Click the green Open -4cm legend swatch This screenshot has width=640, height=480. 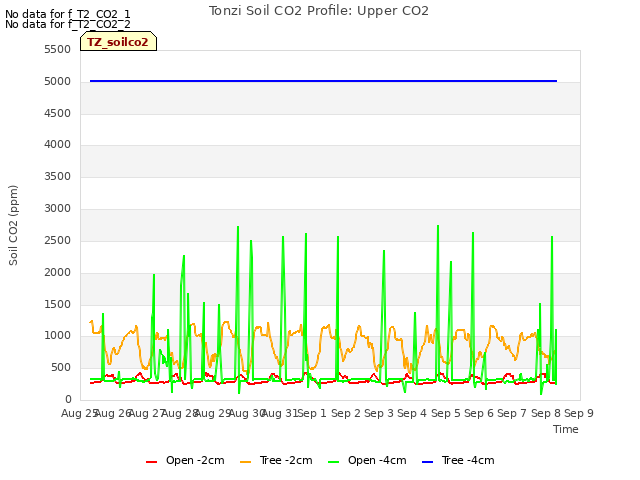pos(333,462)
